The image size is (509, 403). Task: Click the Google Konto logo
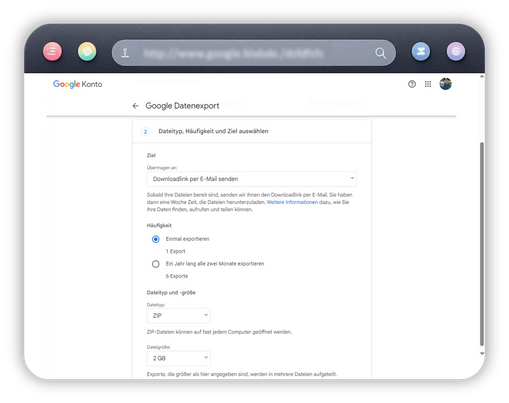pyautogui.click(x=77, y=84)
